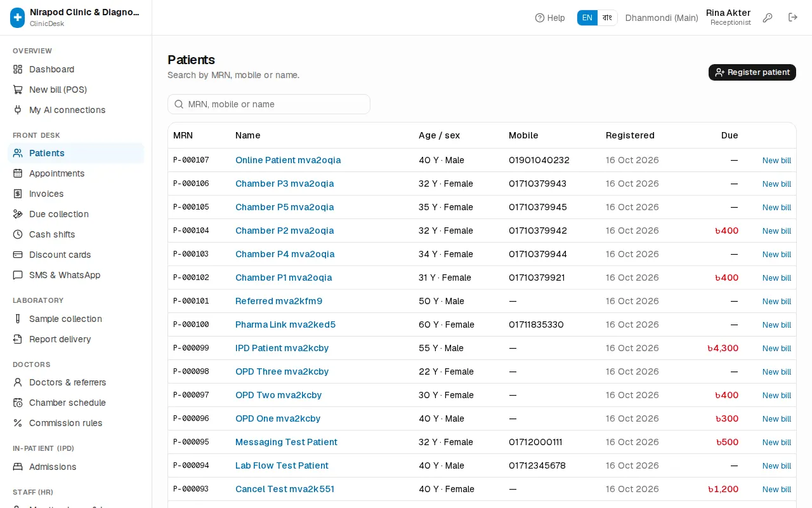Click the Dhanmondi (Main) branch label
This screenshot has height=508, width=812.
pyautogui.click(x=662, y=18)
